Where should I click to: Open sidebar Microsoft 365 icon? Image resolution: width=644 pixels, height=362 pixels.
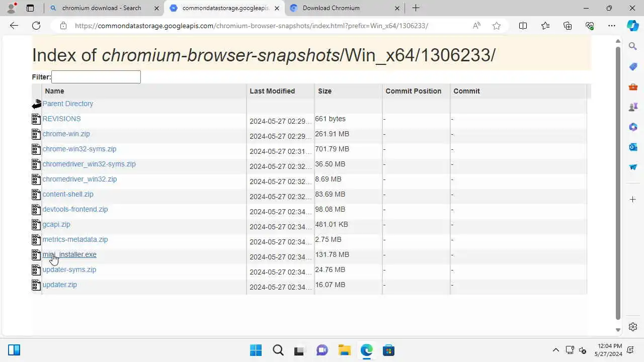[633, 127]
